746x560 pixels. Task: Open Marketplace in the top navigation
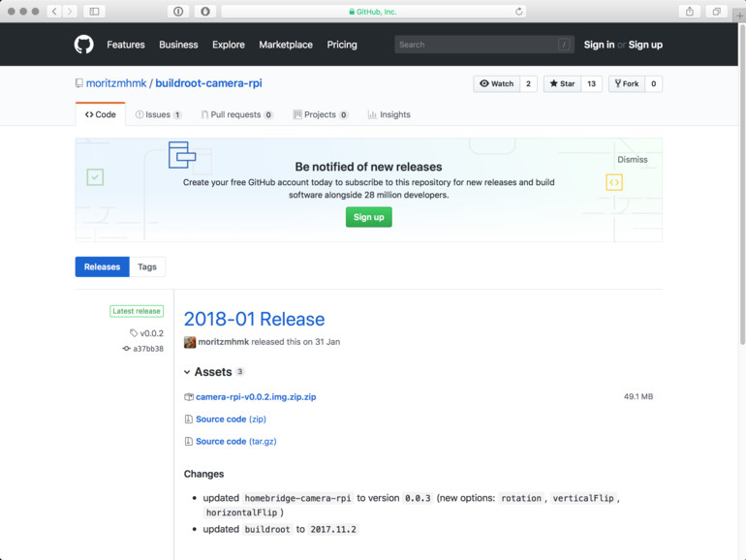286,45
